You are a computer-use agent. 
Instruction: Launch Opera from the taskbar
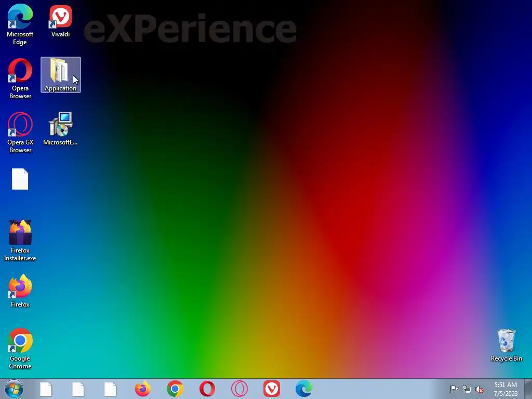(x=207, y=389)
